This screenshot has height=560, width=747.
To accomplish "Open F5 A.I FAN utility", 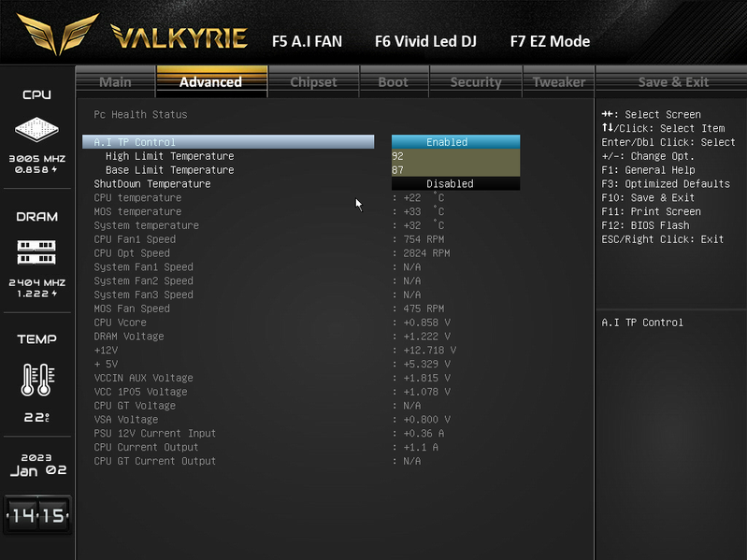I will click(307, 41).
